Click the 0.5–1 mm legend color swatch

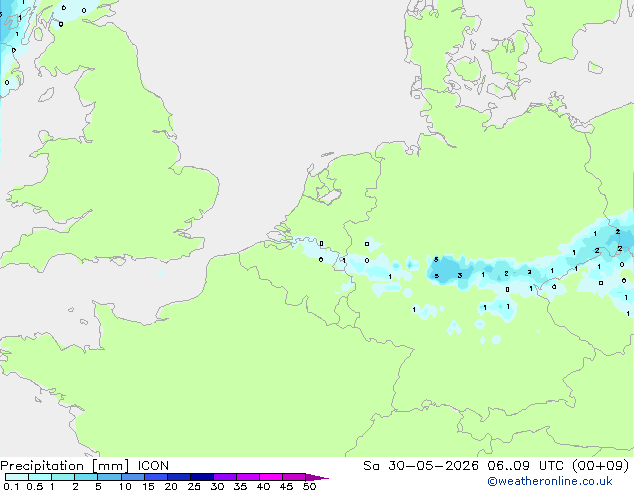click(40, 477)
